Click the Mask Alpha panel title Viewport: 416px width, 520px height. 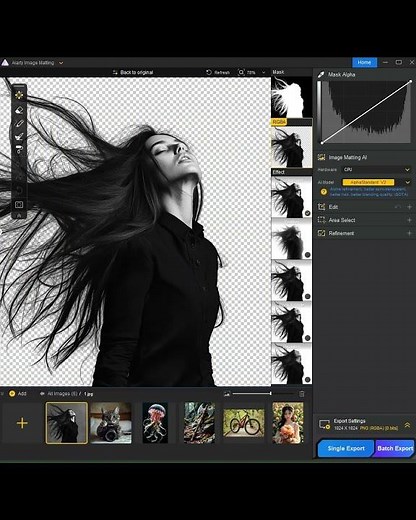tap(342, 74)
